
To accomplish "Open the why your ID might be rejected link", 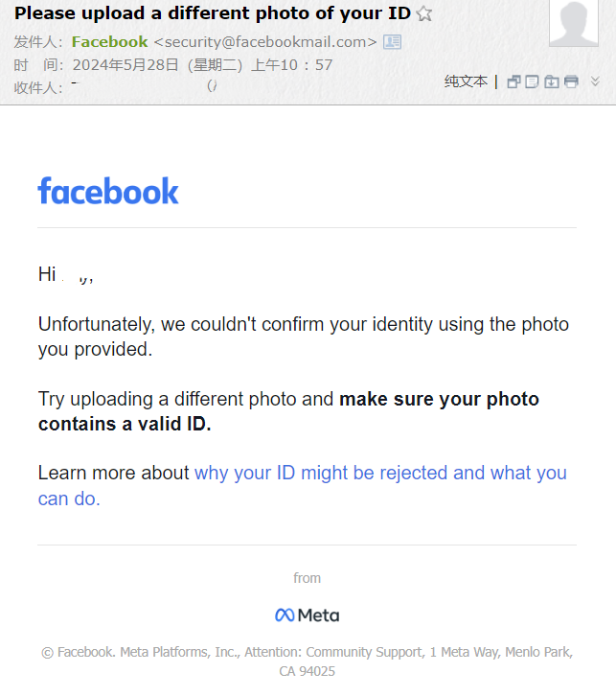I will (303, 486).
